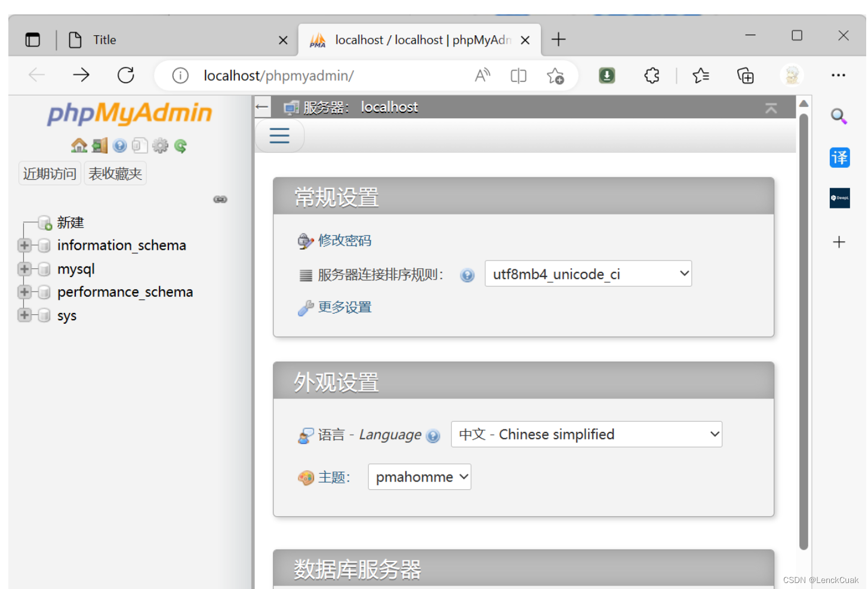Close the phpMyAdmin browser tab
Screen dimensions: 868x589
click(x=525, y=40)
